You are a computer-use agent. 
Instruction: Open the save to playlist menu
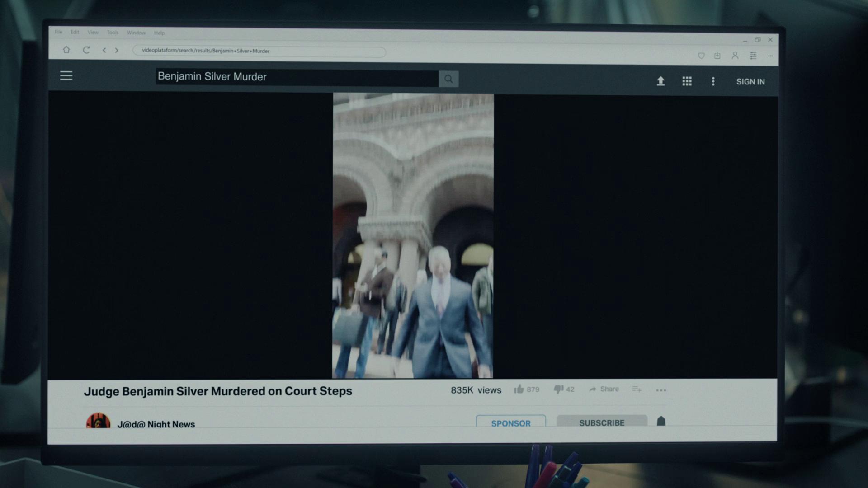(637, 389)
